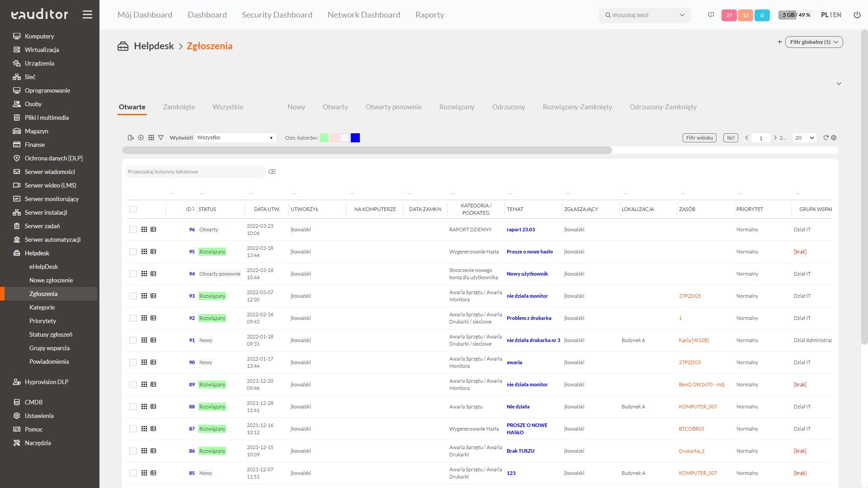Image resolution: width=868 pixels, height=488 pixels.
Task: Select the Rozwiązany-Zamknięty status tab
Action: (577, 107)
